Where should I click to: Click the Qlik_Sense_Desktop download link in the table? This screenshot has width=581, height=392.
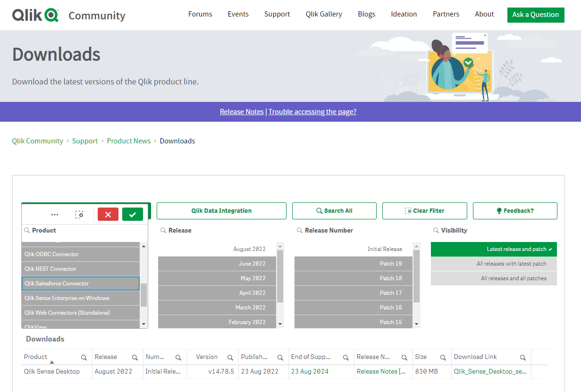tap(489, 372)
